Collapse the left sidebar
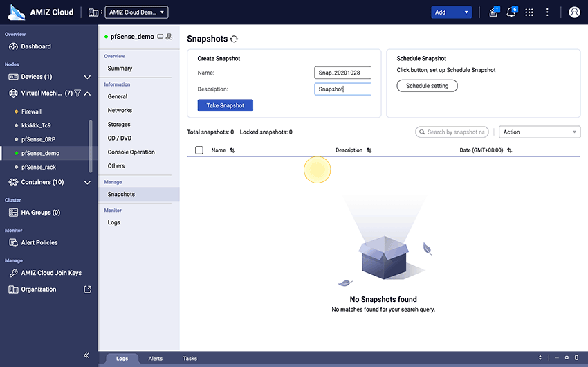 (x=86, y=355)
